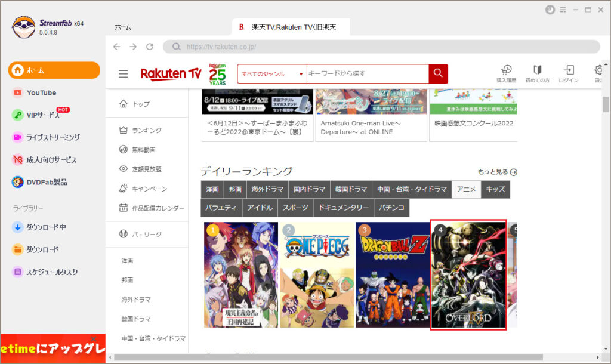
Task: Select the スポーツ ranking tab
Action: (295, 208)
